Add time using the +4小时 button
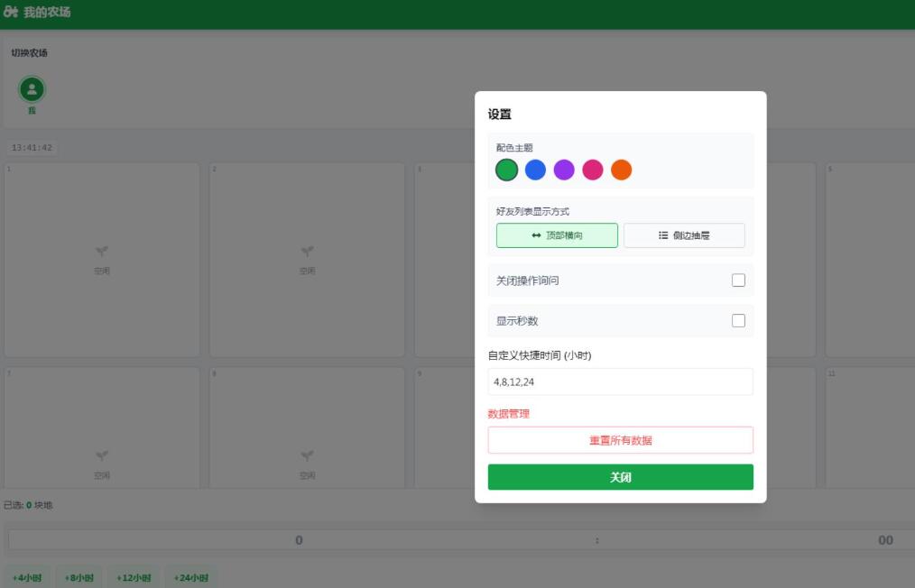Viewport: 915px width, 588px height. (27, 577)
